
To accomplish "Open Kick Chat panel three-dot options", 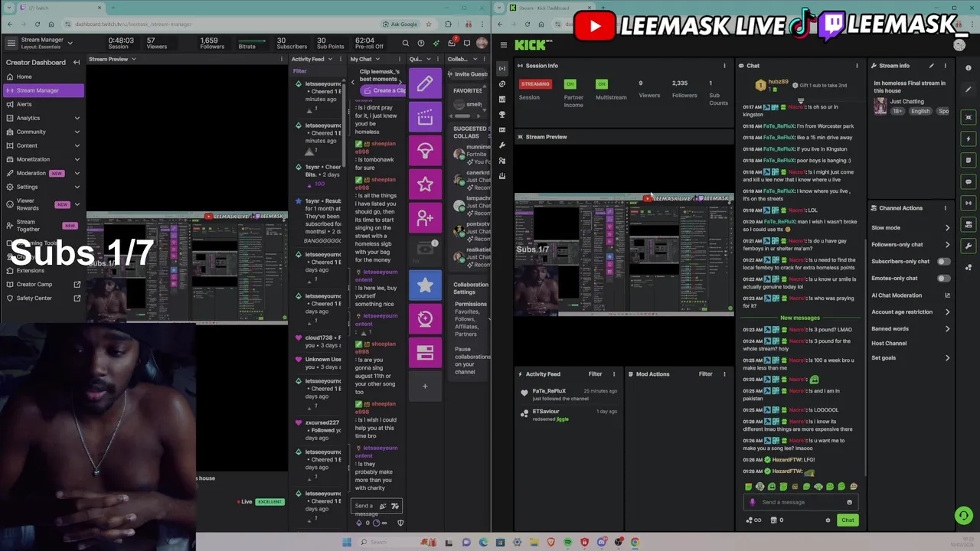I will (857, 66).
